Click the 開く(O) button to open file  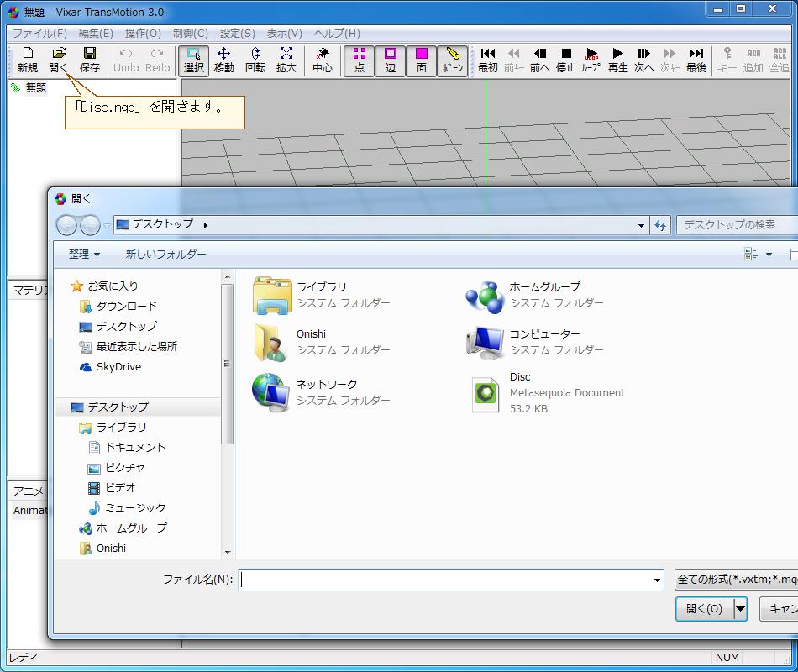pos(704,610)
